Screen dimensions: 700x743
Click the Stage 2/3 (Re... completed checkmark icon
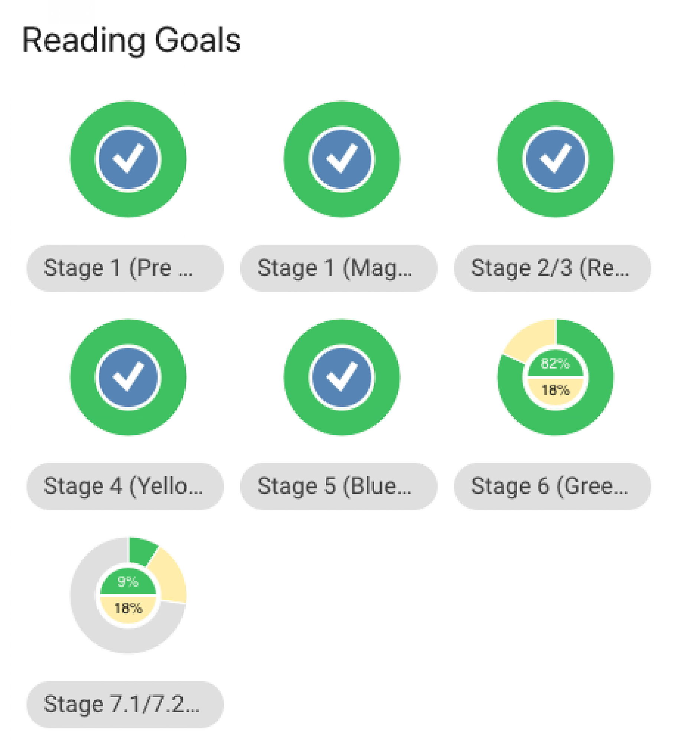point(555,159)
